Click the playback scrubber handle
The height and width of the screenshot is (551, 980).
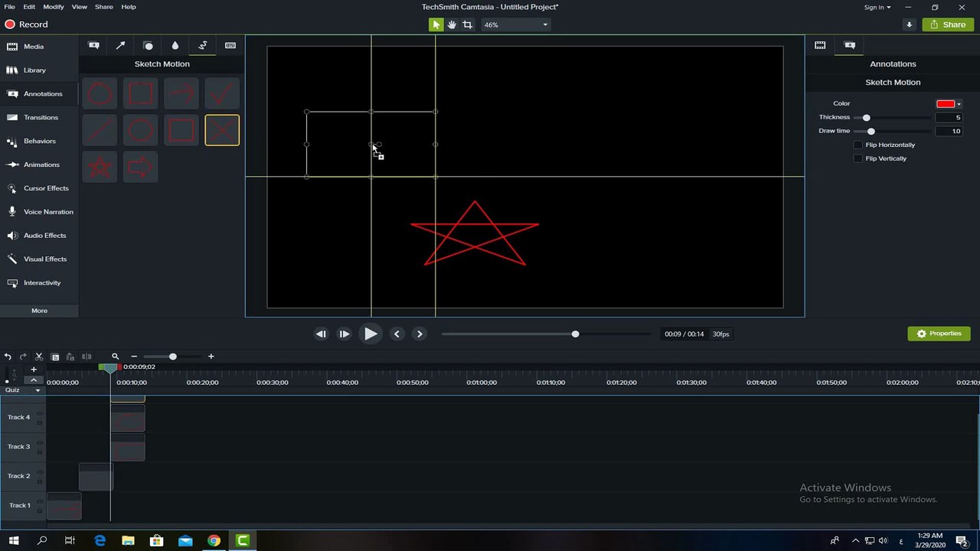click(x=576, y=334)
